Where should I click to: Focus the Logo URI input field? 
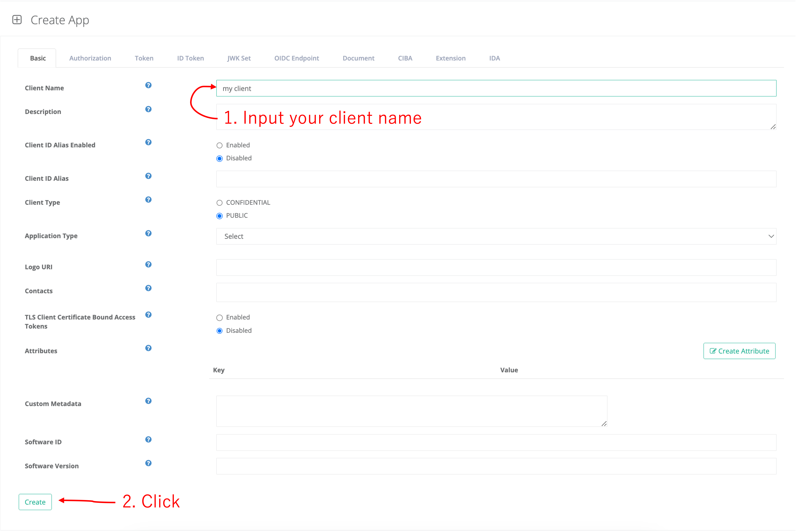[496, 268]
